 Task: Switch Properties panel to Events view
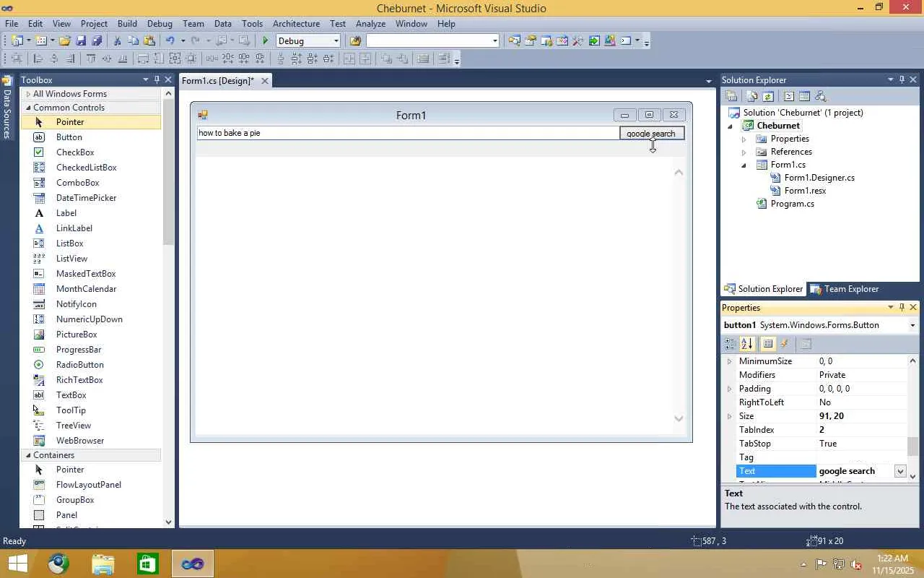(784, 344)
